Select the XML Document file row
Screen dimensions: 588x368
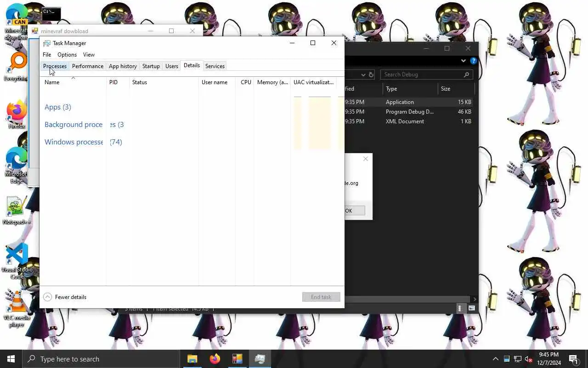(409, 121)
